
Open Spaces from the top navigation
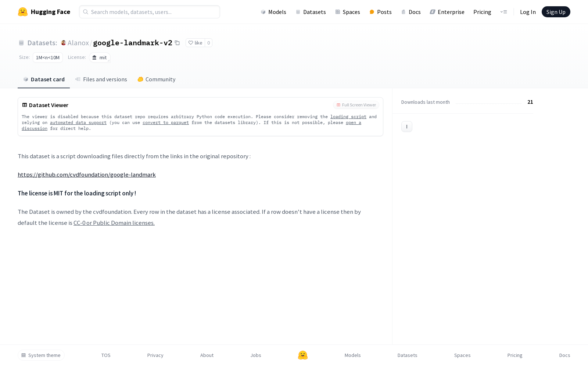coord(347,12)
